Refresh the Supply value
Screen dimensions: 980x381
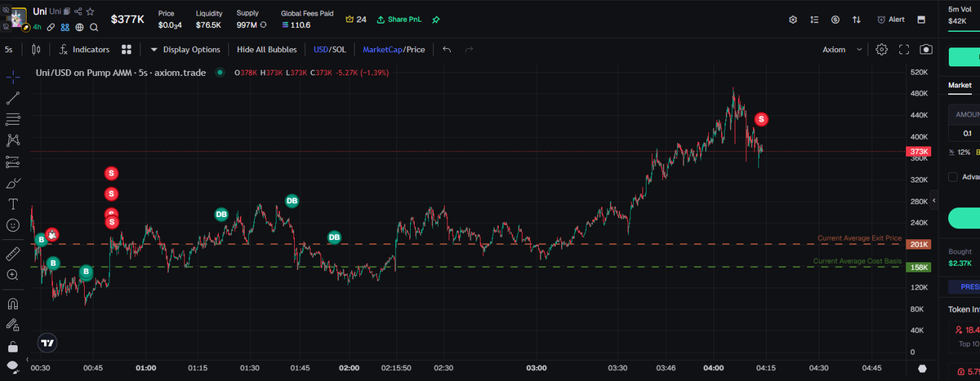pos(263,24)
